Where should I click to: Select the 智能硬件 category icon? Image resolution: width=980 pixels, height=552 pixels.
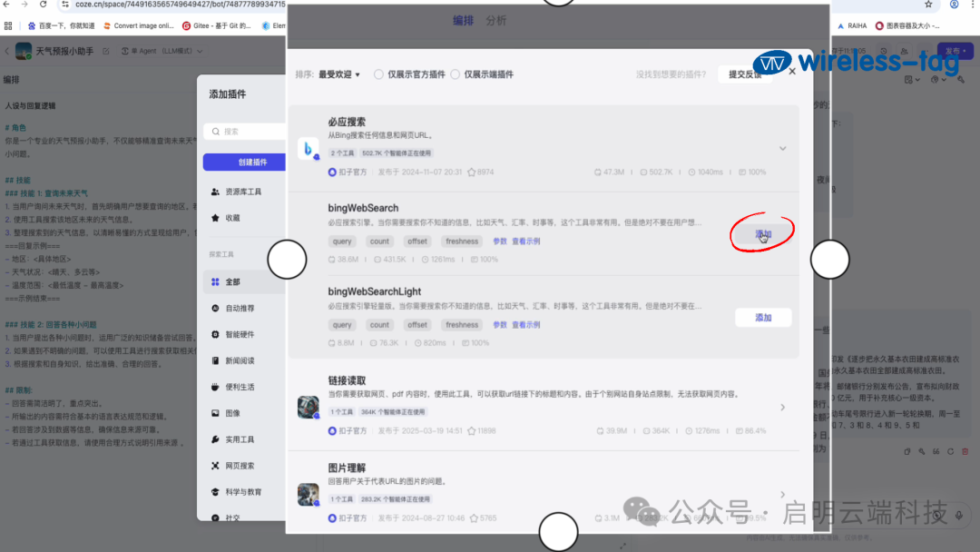(215, 334)
